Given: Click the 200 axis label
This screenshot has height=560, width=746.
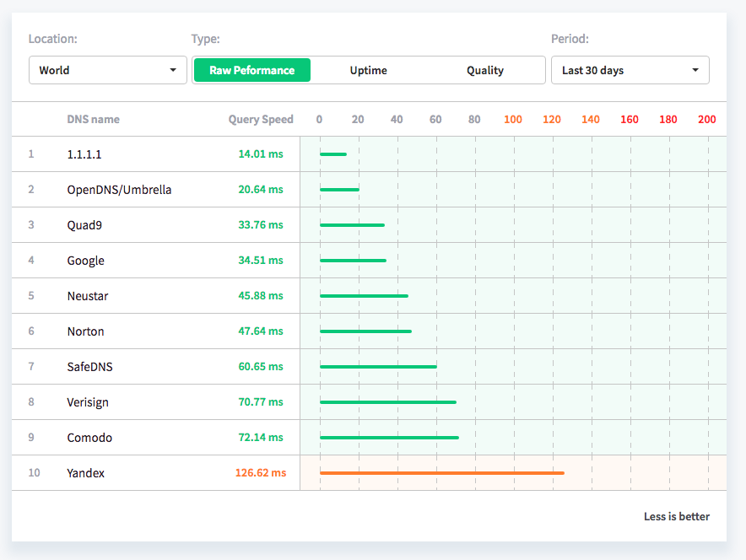Looking at the screenshot, I should 707,119.
